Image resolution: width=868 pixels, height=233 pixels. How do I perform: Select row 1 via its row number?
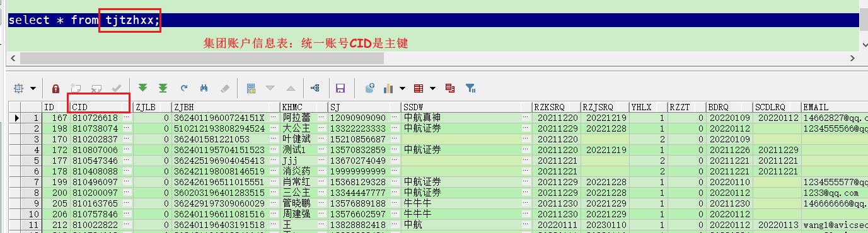tap(31, 118)
